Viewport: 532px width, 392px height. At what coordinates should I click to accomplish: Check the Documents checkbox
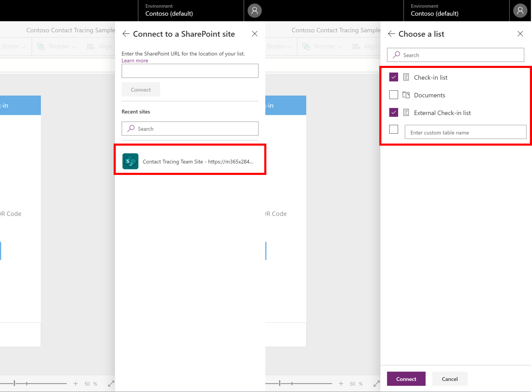pos(394,95)
